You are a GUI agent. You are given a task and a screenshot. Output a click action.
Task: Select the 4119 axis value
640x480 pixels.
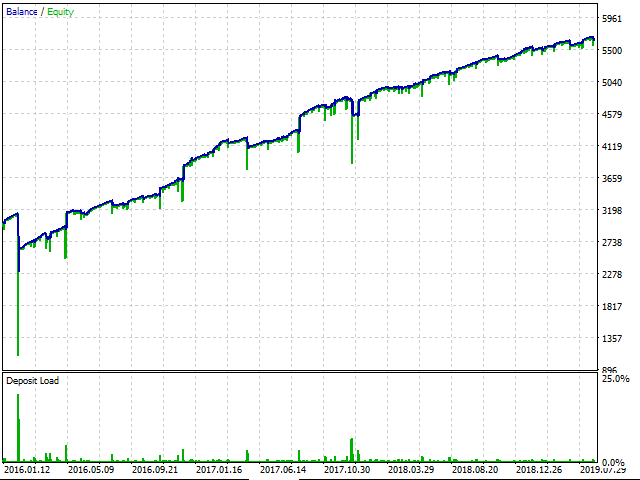point(612,147)
